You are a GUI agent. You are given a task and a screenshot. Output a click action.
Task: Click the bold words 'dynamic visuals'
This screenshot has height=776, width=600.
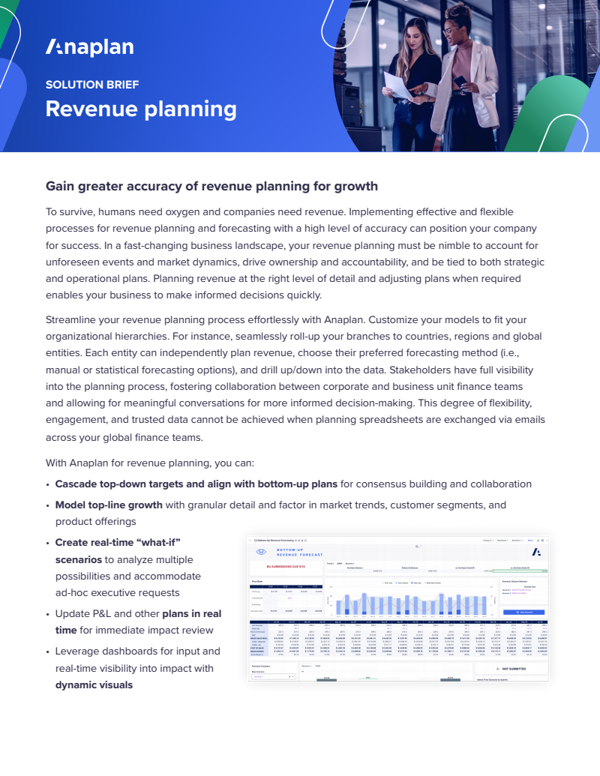(94, 685)
